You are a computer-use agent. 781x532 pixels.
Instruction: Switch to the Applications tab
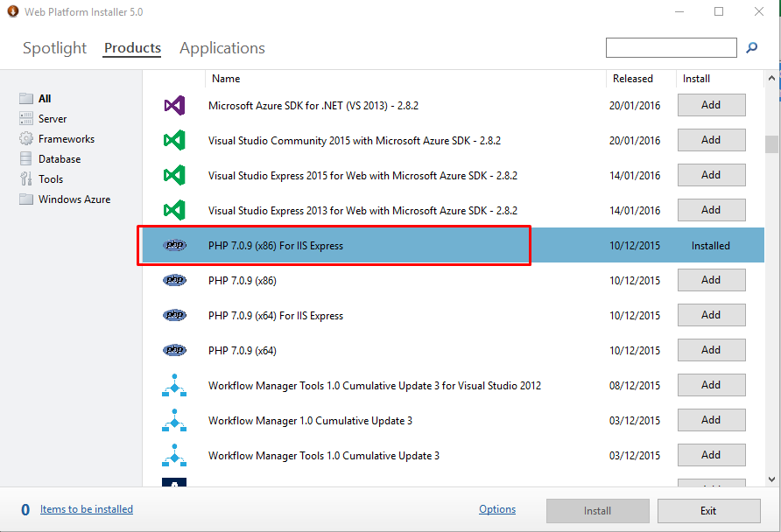(222, 48)
